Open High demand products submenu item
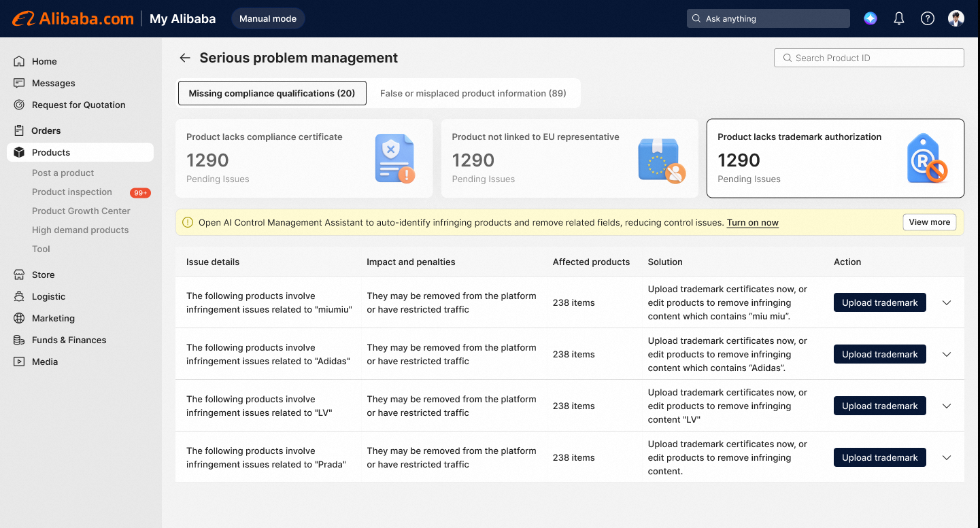The height and width of the screenshot is (528, 980). 80,230
